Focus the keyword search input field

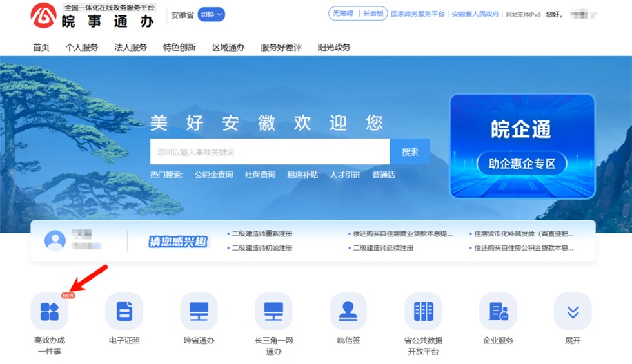[270, 152]
